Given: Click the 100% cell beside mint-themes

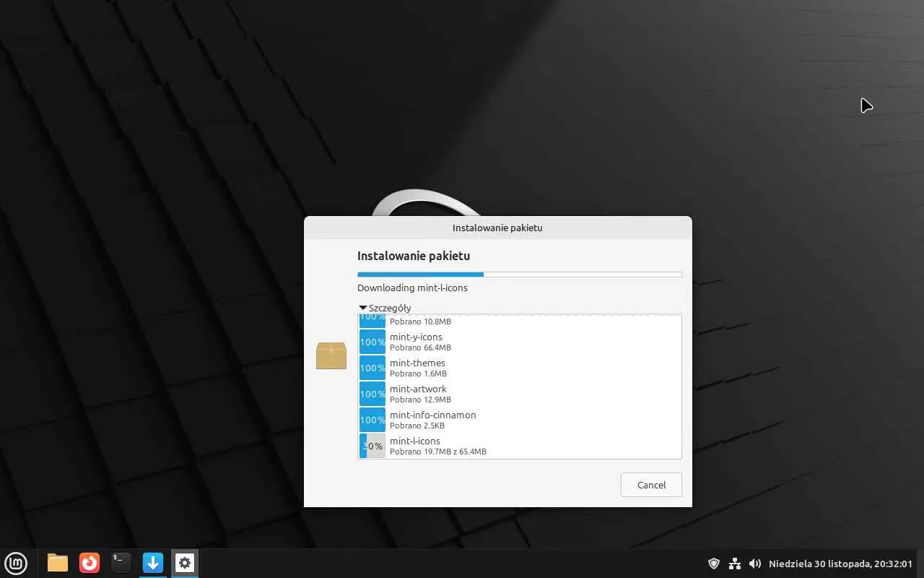Looking at the screenshot, I should click(x=372, y=368).
